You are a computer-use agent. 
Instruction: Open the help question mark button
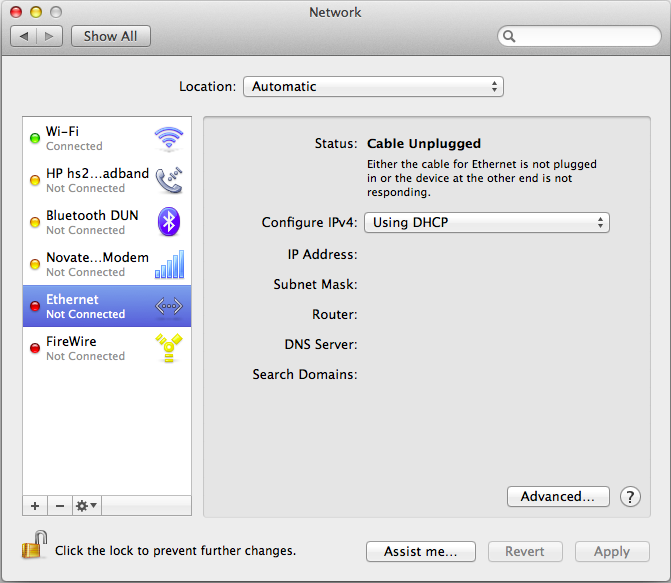click(630, 496)
